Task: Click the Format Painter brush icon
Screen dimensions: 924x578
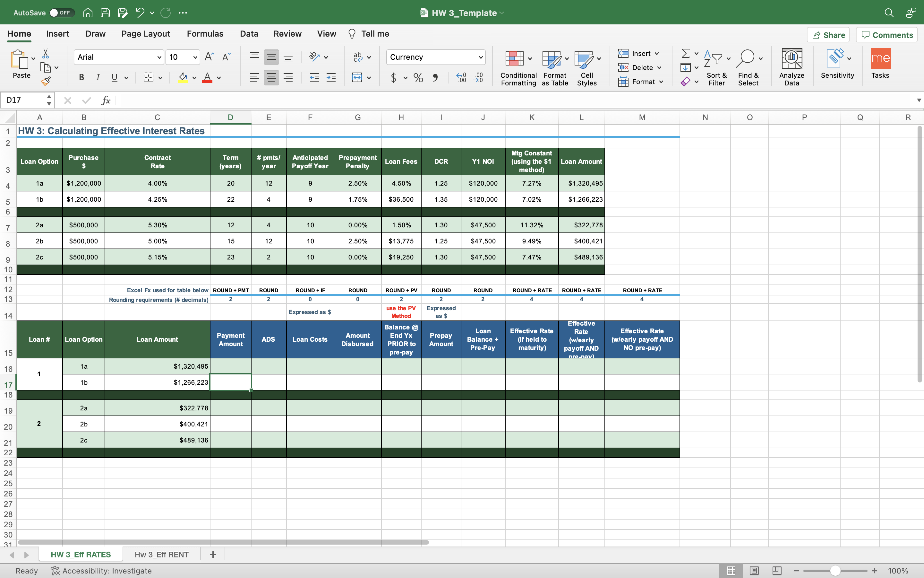Action: click(46, 81)
